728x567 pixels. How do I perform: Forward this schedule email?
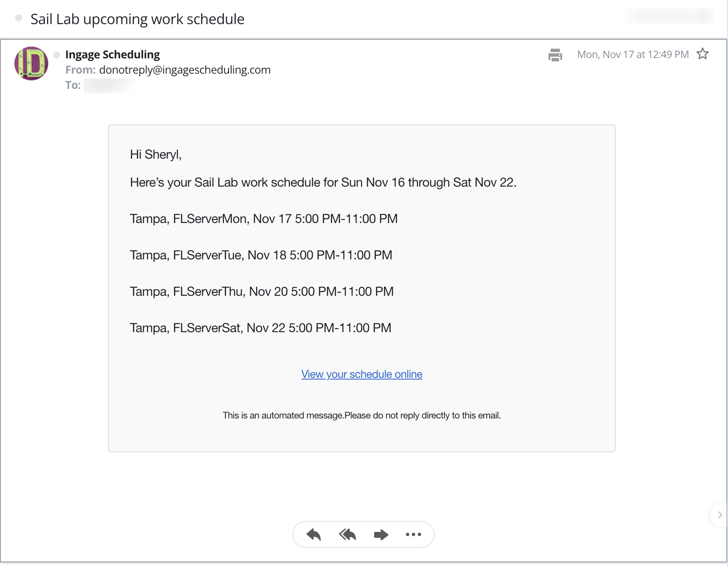coord(381,535)
